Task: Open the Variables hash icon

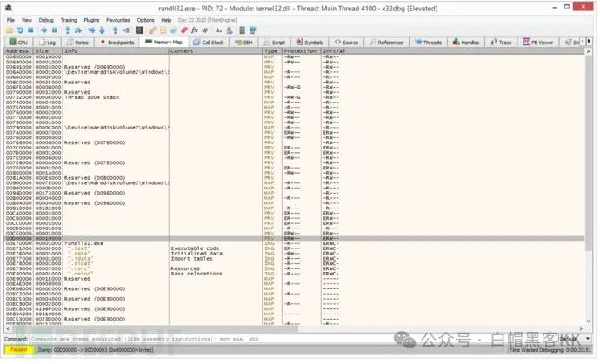Action: [x=205, y=30]
